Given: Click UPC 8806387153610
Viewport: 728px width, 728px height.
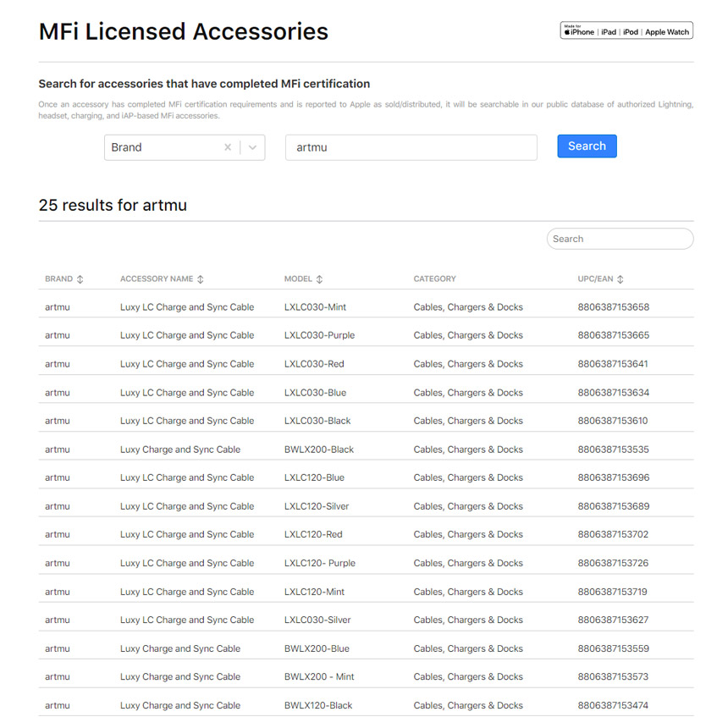Looking at the screenshot, I should coord(613,421).
